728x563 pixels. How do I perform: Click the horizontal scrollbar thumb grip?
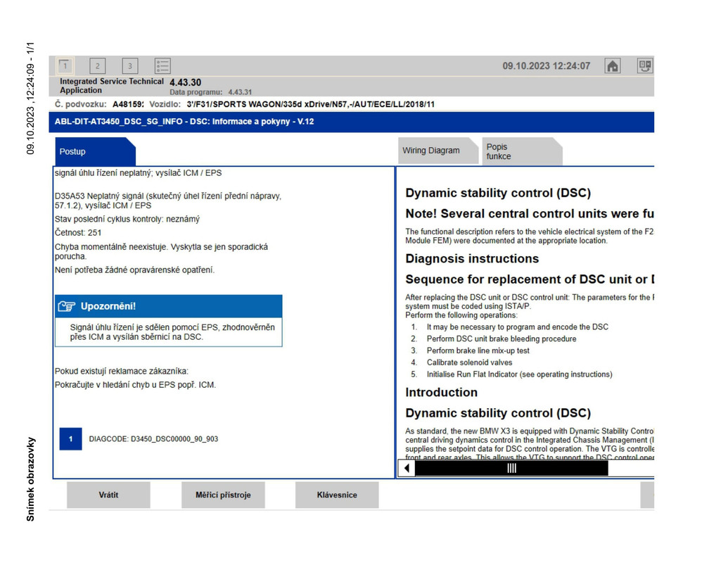coord(511,468)
